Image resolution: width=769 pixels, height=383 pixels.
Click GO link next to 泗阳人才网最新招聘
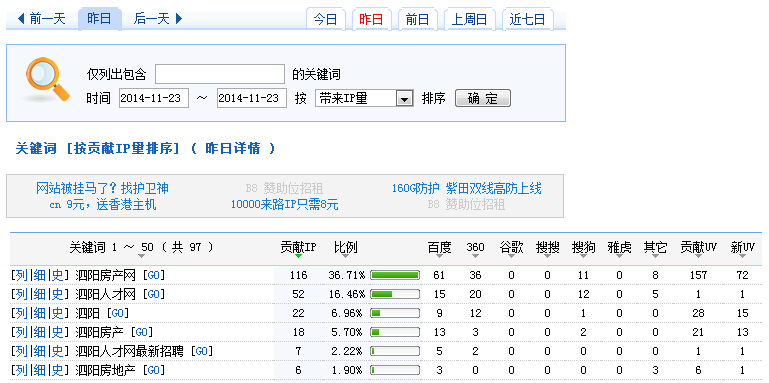(202, 352)
